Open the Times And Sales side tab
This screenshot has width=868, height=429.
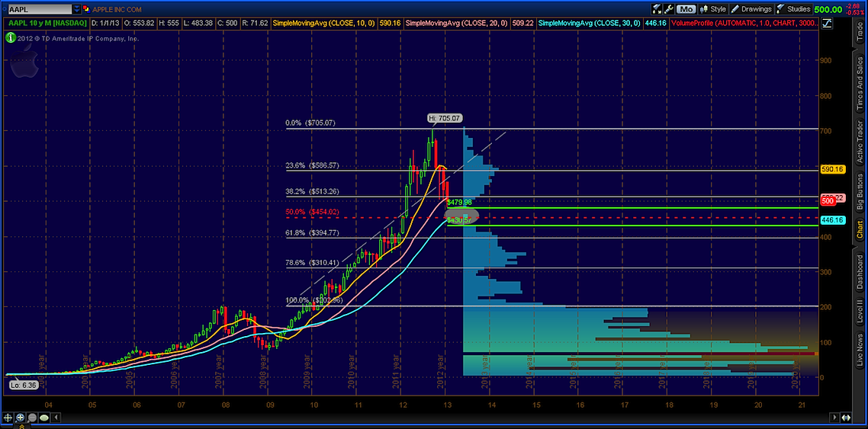860,84
